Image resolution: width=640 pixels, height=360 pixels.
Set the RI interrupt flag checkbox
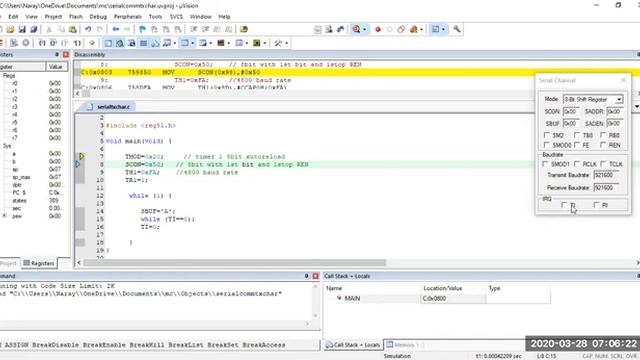[x=596, y=205]
